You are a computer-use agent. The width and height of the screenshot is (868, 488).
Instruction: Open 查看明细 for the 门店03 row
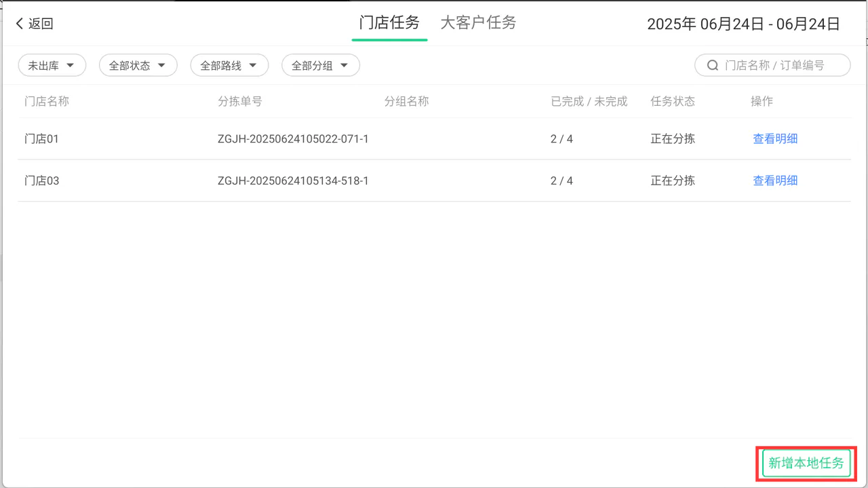tap(775, 181)
